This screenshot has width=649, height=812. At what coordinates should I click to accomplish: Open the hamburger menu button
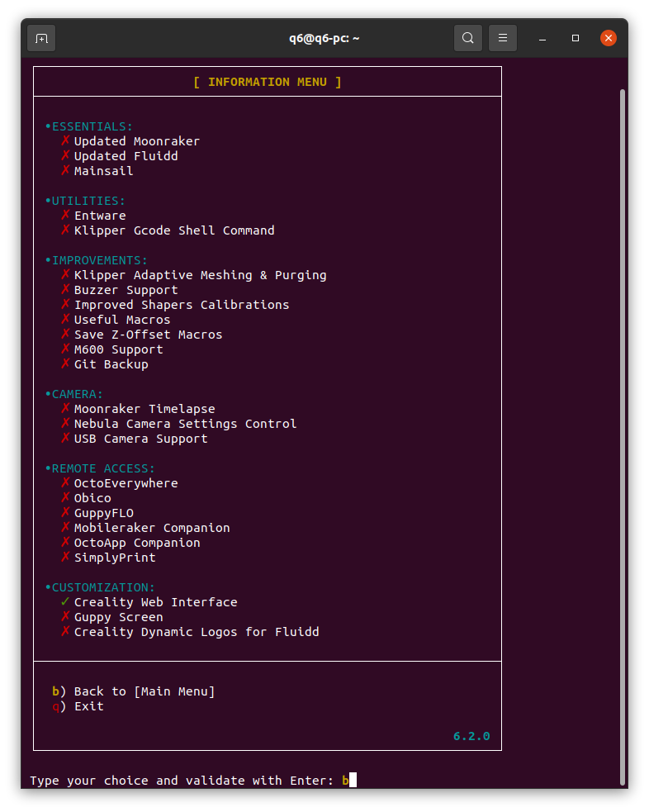[x=503, y=38]
